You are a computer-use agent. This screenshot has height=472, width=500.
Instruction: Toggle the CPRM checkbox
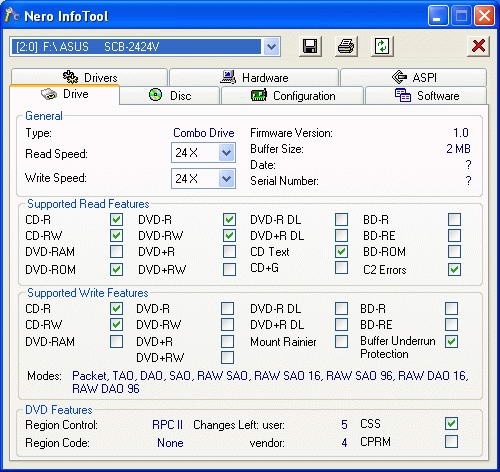click(x=451, y=442)
